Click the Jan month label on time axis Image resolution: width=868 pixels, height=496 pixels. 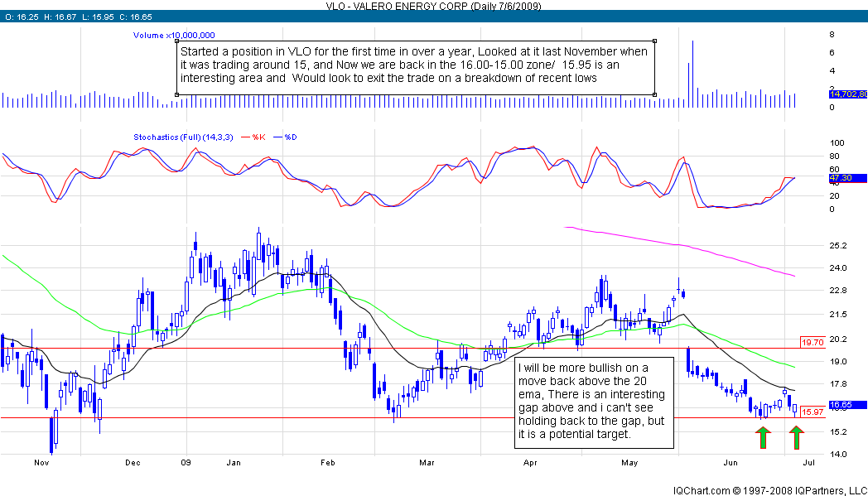click(x=234, y=463)
